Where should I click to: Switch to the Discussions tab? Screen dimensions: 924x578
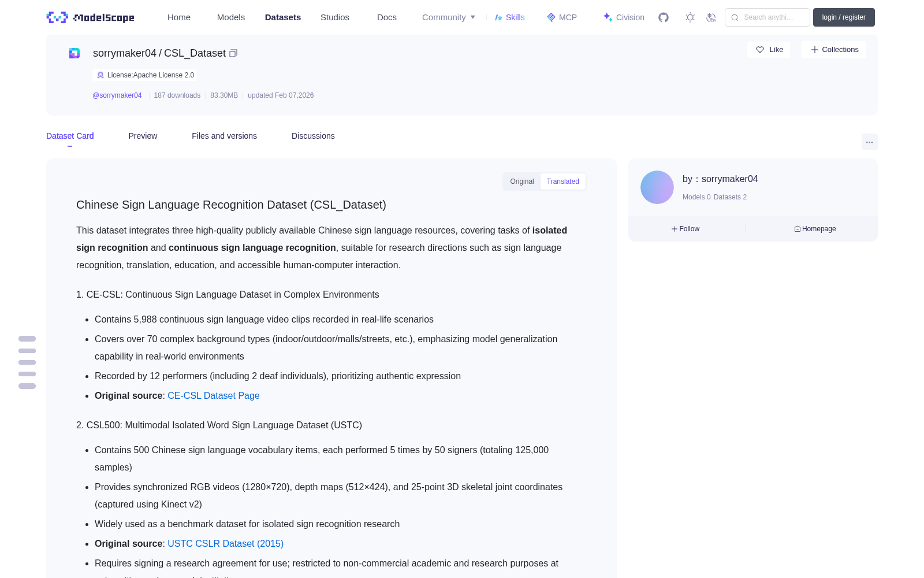(313, 136)
